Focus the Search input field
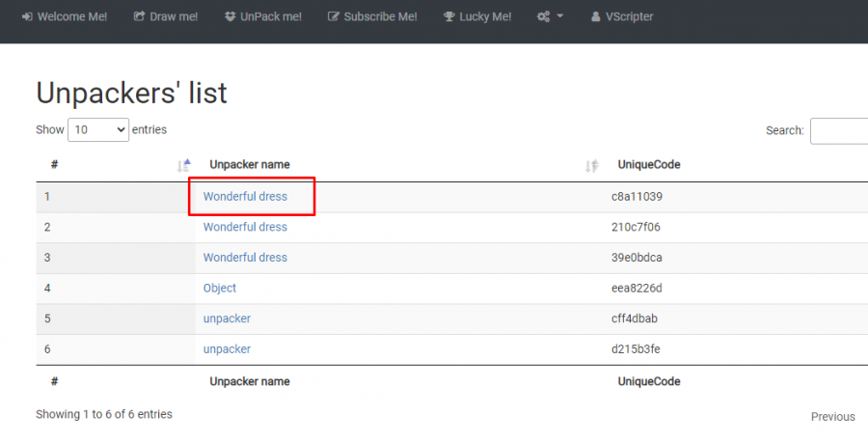 pyautogui.click(x=838, y=130)
